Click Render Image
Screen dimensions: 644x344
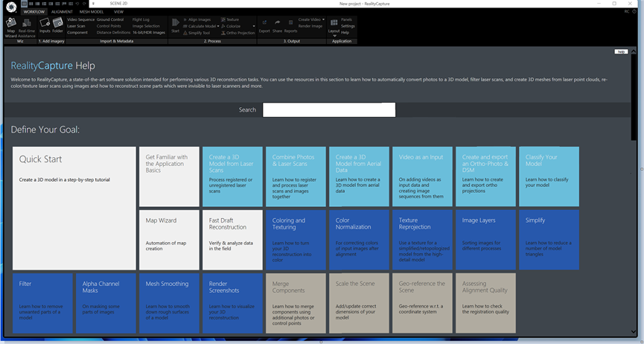coord(310,26)
